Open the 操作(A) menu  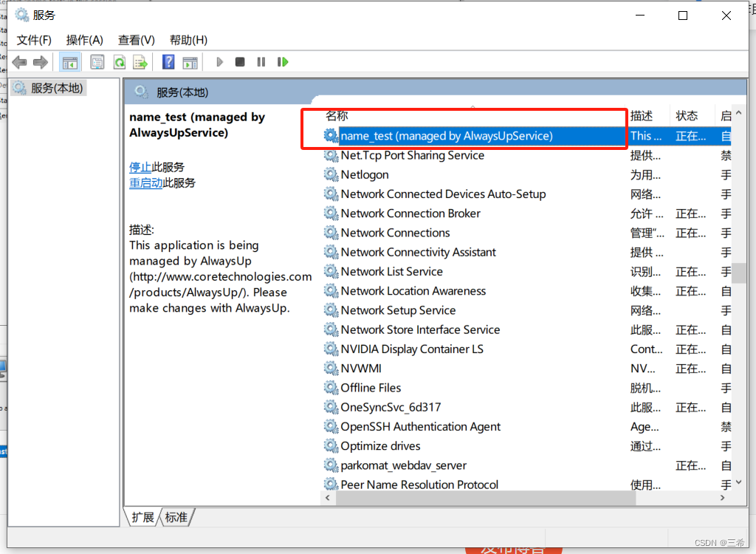tap(84, 40)
